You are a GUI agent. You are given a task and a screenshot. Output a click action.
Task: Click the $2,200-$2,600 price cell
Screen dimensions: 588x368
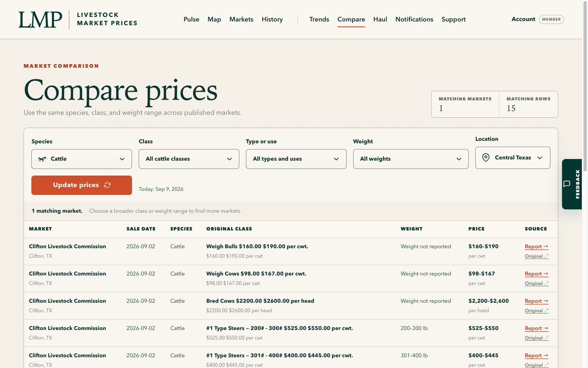[489, 301]
